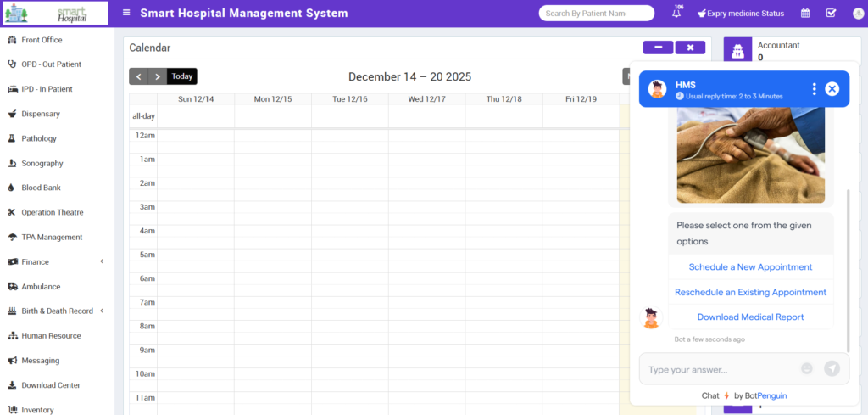Click the emoji picker in chat
The height and width of the screenshot is (415, 868).
point(807,368)
